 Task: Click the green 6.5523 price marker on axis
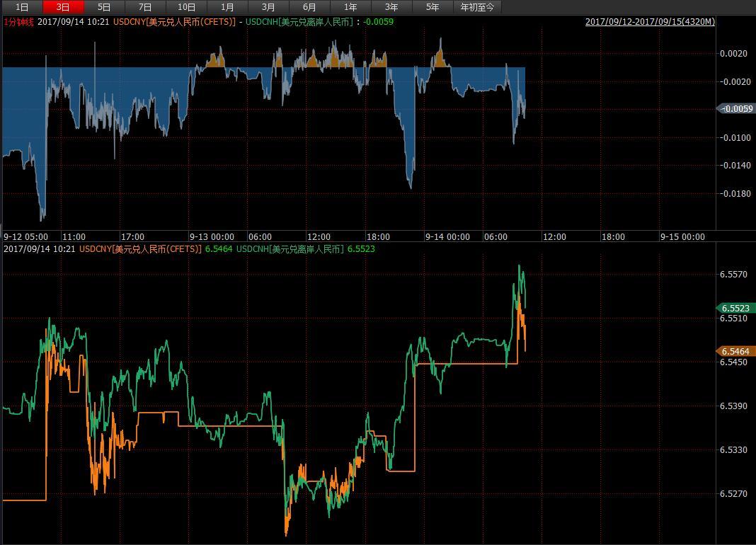point(735,308)
